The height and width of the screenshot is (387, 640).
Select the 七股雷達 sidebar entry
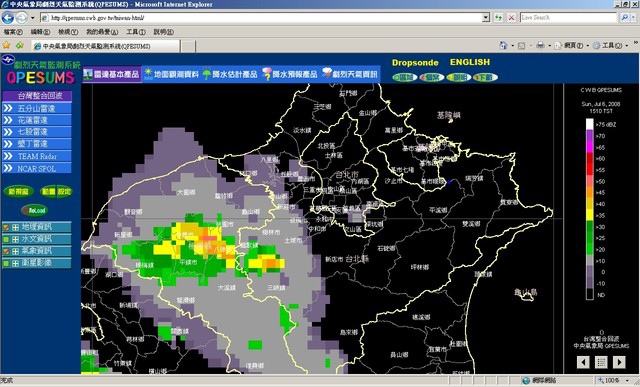tap(37, 132)
